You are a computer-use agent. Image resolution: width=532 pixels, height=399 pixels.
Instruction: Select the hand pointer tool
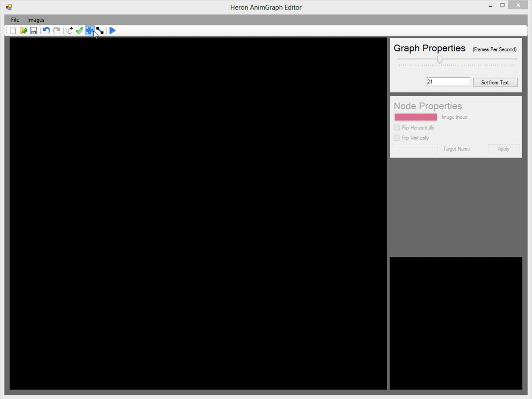tap(69, 31)
